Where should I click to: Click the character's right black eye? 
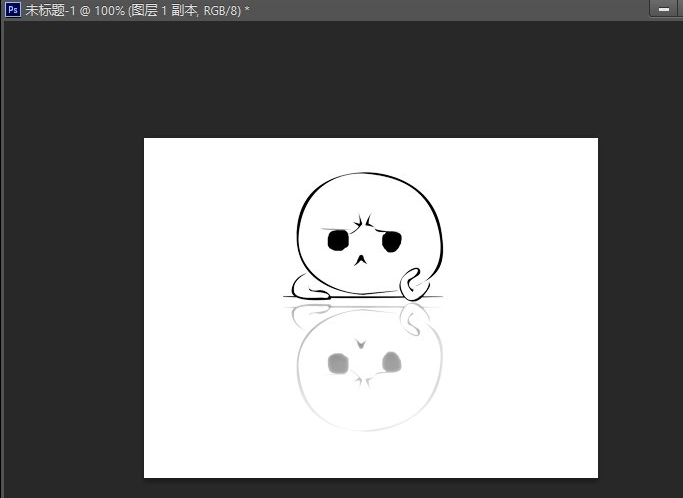point(391,241)
